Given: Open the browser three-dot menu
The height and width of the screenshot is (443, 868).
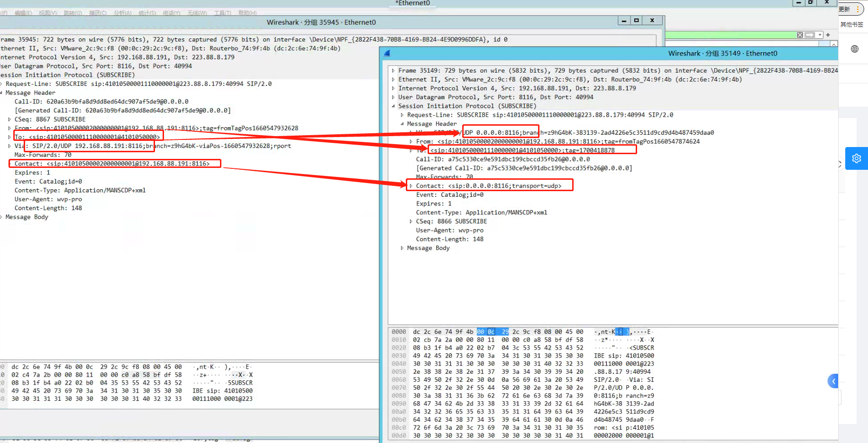Looking at the screenshot, I should 858,9.
